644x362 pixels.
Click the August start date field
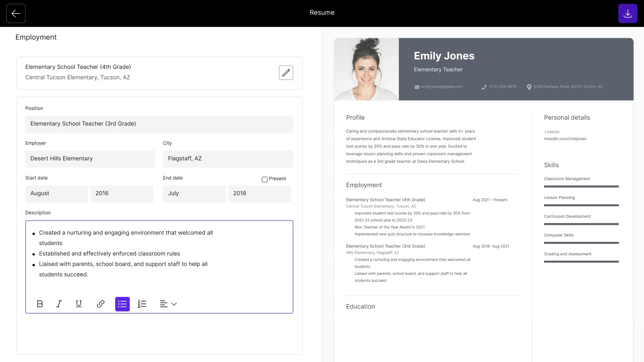[56, 193]
